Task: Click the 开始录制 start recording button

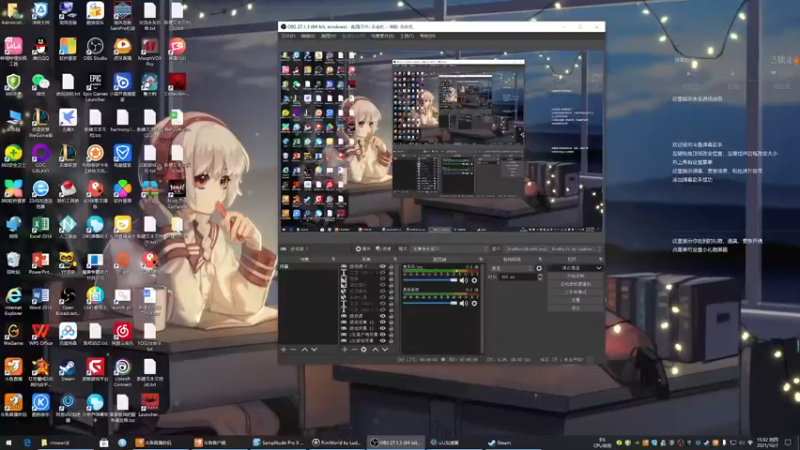Action: click(x=576, y=276)
